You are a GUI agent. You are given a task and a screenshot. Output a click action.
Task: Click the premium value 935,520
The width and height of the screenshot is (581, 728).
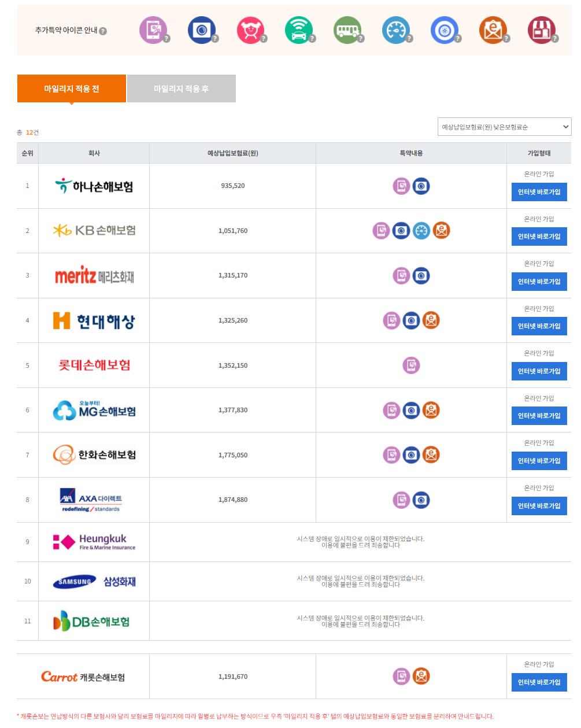(x=233, y=186)
